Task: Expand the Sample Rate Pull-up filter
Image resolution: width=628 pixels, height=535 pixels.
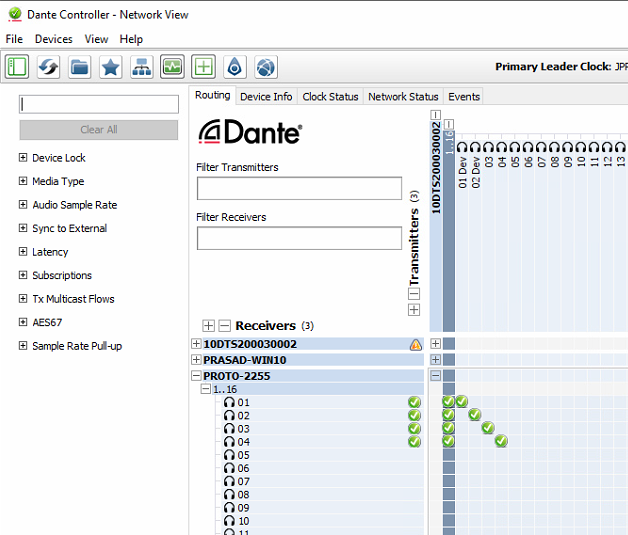Action: (23, 346)
